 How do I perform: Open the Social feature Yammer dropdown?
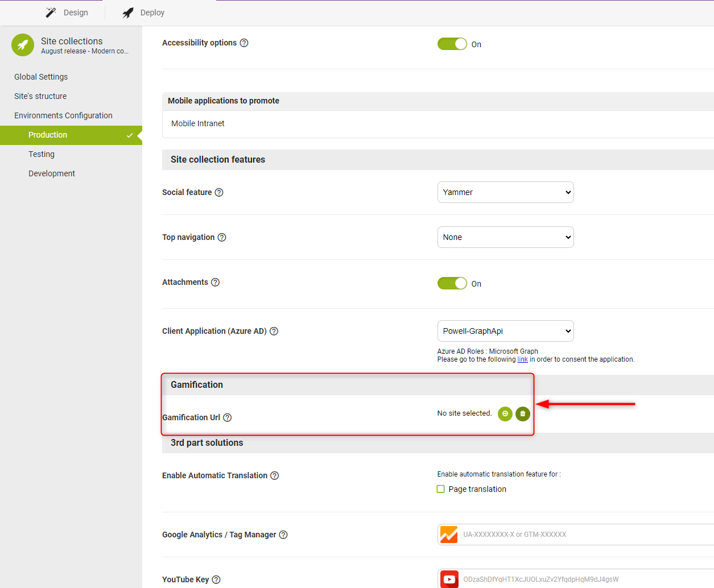[505, 192]
